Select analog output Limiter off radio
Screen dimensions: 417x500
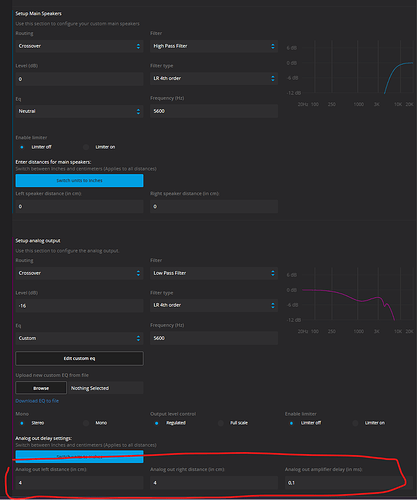[291, 423]
